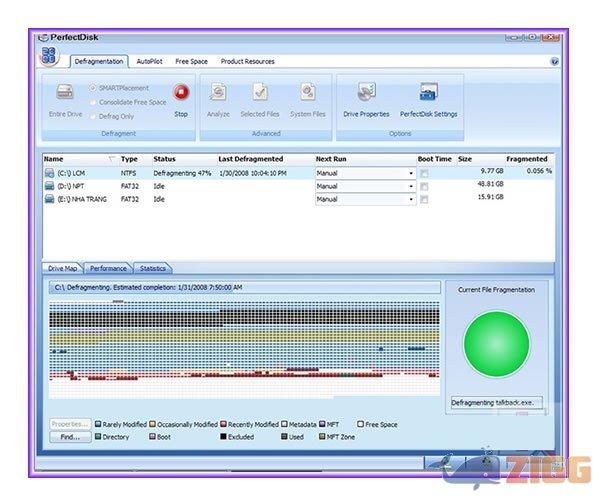This screenshot has width=600, height=500.
Task: Switch to the AutoPilot tab
Action: (149, 61)
